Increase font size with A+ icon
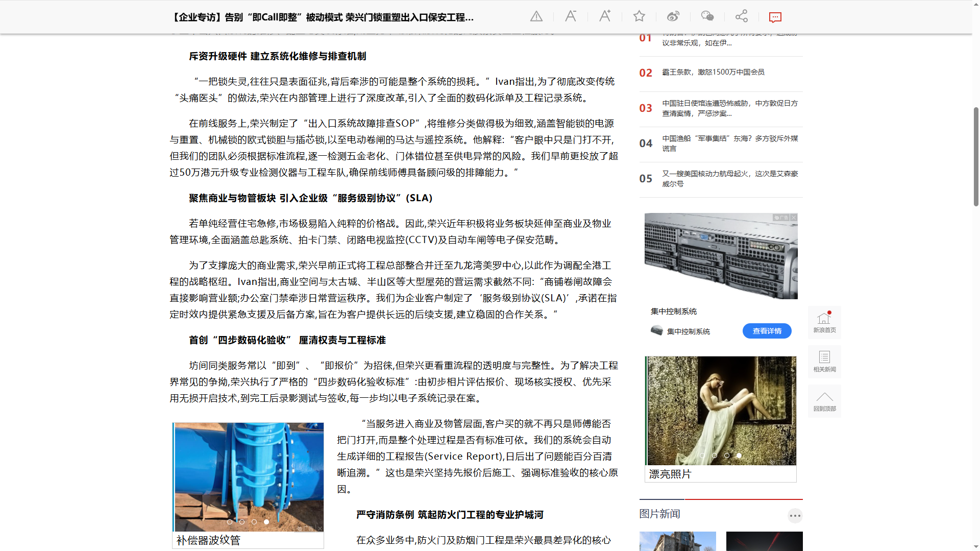Viewport: 980px width, 551px height. 605,16
